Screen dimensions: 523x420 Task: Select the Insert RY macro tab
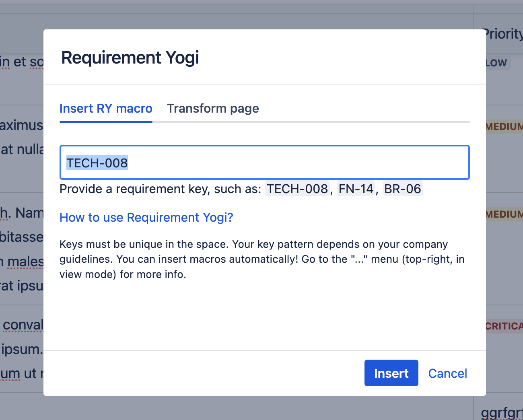click(106, 108)
